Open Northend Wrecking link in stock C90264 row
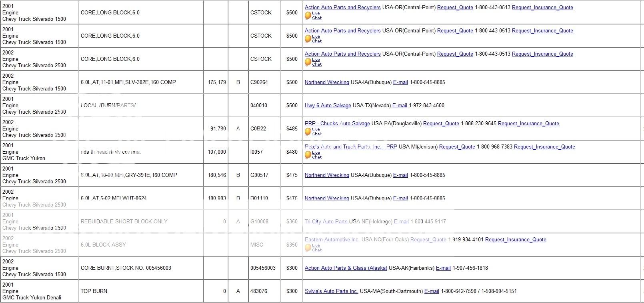 (327, 82)
